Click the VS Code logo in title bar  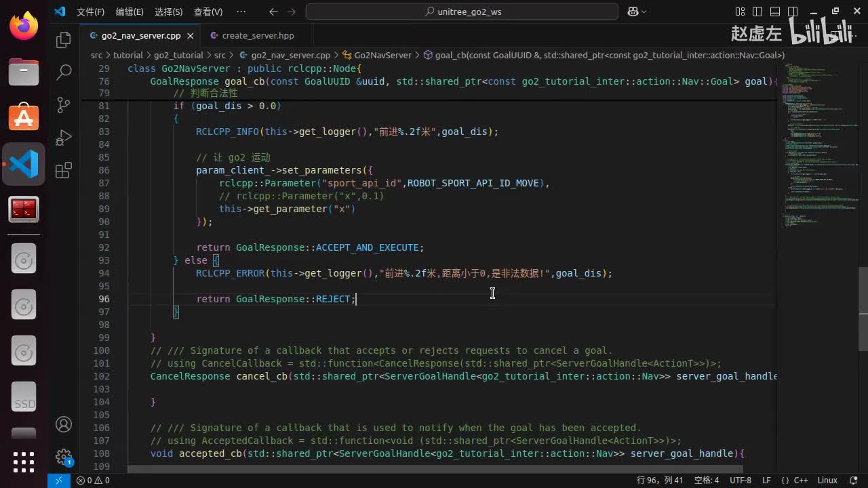point(60,12)
